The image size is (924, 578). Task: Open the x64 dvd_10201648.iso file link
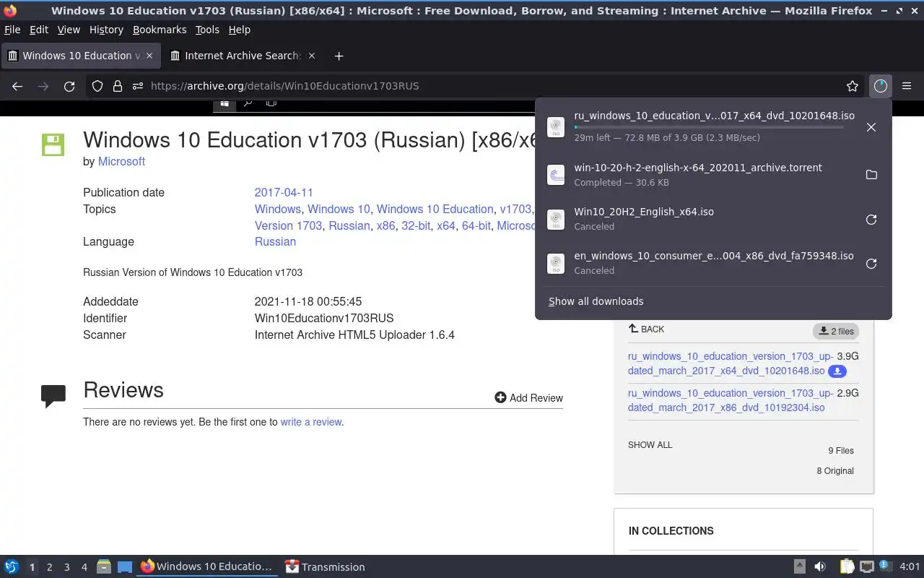(731, 363)
